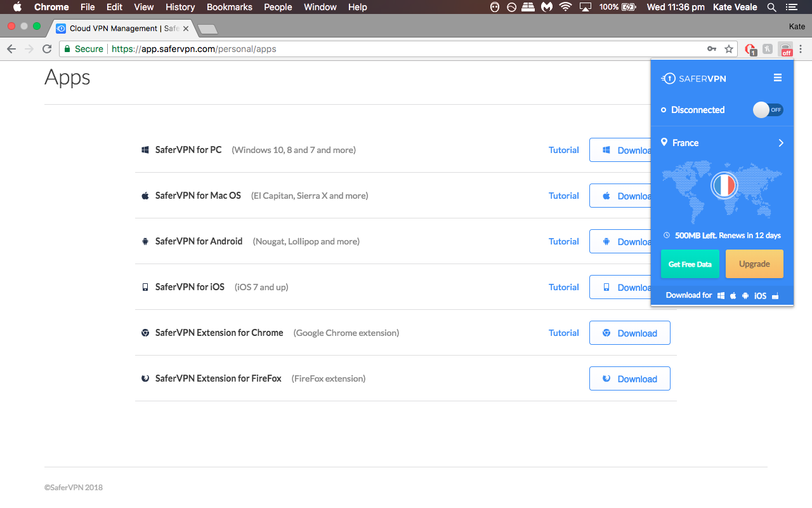Click the Windows icon in Download for row
This screenshot has width=812, height=508.
[x=721, y=296]
